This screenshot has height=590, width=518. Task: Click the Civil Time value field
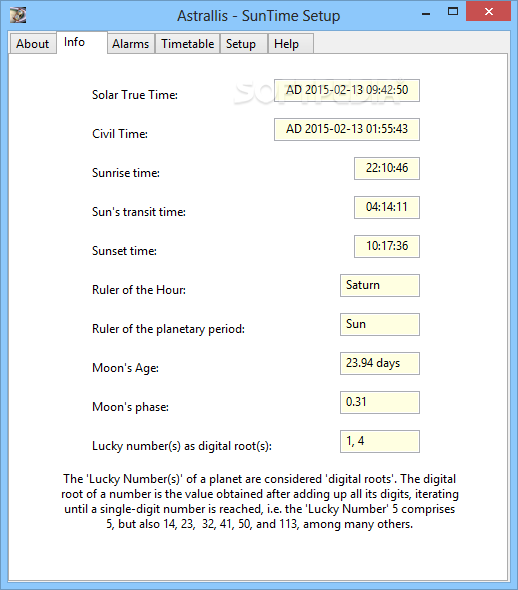click(x=347, y=129)
